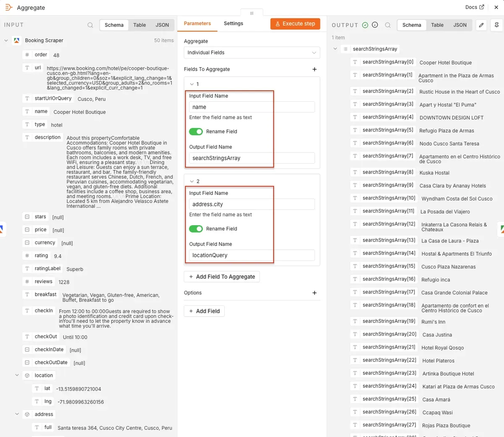504x437 pixels.
Task: Collapse field item 2
Action: point(192,181)
